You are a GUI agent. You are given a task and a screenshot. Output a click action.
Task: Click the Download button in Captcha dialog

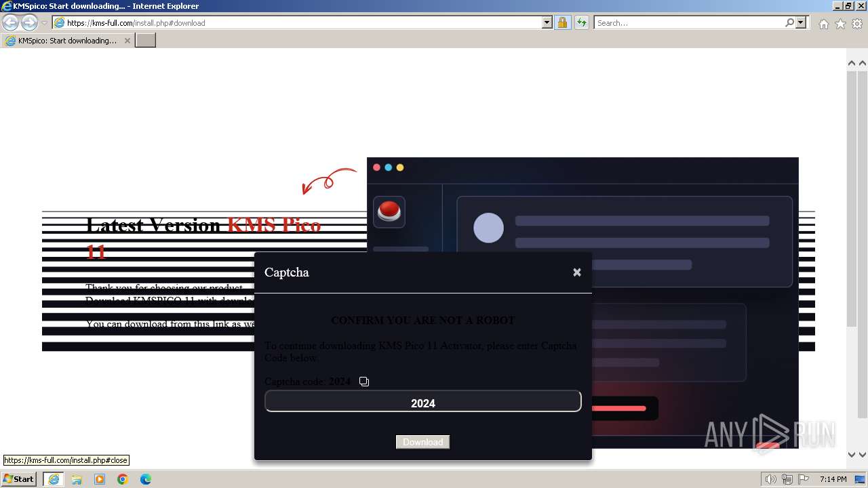422,442
